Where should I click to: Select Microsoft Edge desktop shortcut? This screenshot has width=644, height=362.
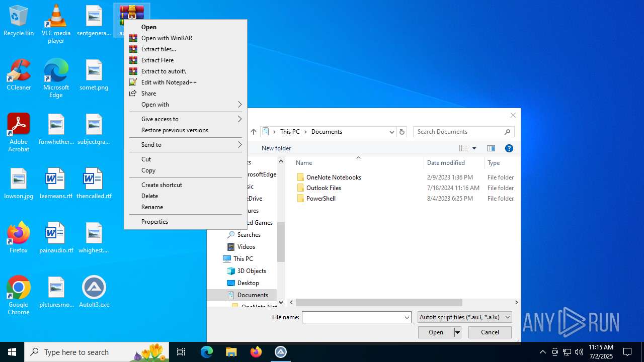click(x=56, y=78)
